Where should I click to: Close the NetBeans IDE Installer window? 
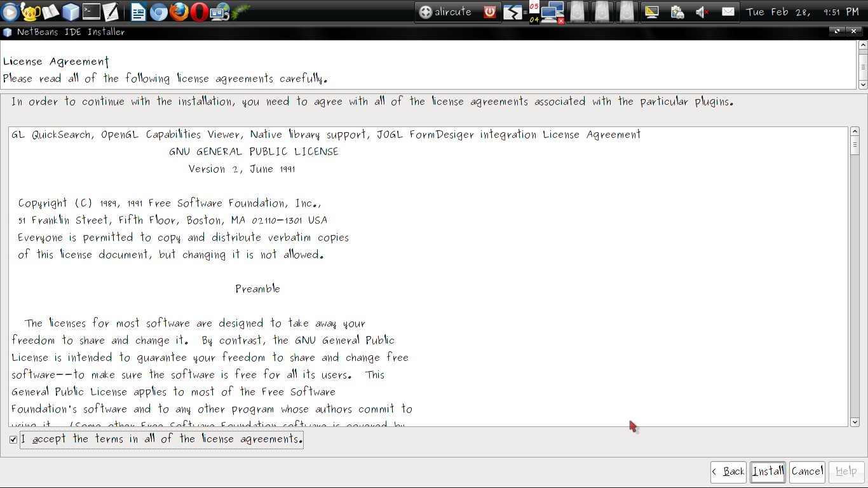(x=854, y=31)
